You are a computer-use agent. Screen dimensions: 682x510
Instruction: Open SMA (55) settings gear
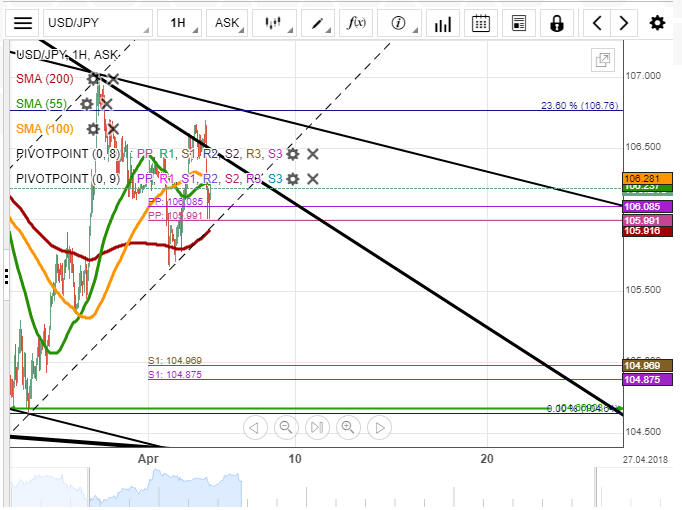(87, 104)
